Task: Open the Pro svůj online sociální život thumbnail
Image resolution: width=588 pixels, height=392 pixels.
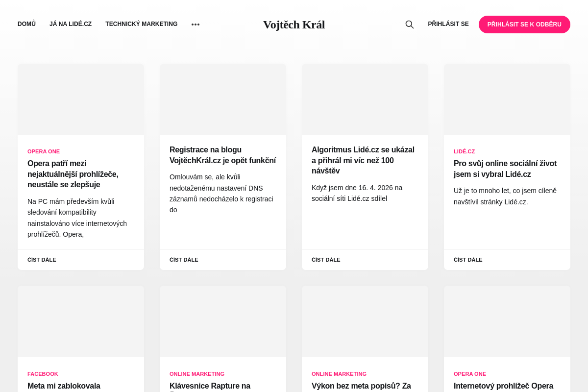Action: tap(507, 99)
